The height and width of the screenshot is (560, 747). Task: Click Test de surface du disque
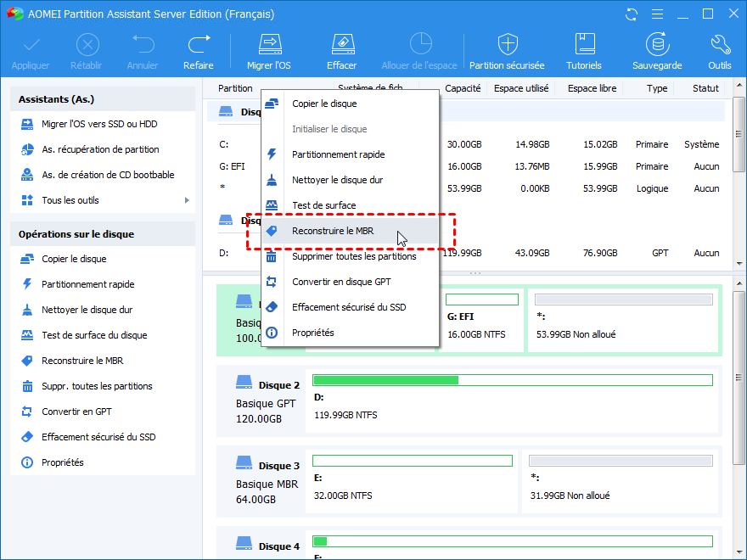[94, 335]
